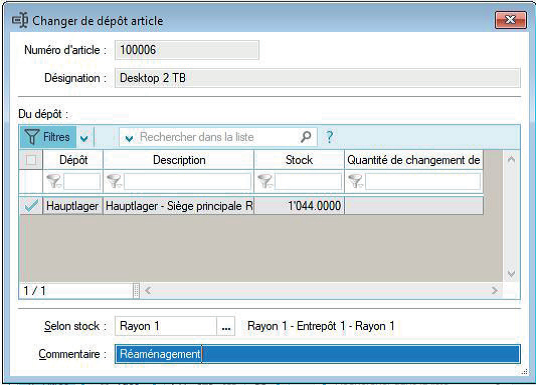Click the Stock column filter input
Image resolution: width=536 pixels, height=385 pixels.
point(308,182)
